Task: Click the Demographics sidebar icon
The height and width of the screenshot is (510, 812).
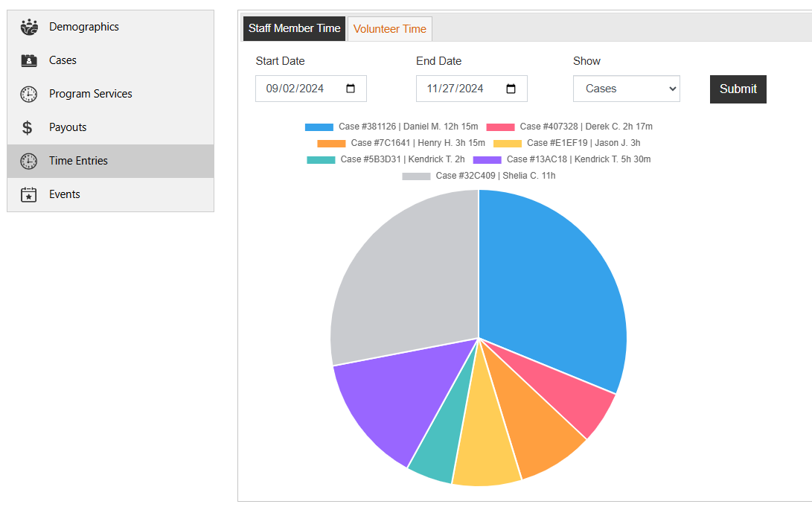Action: [x=28, y=26]
